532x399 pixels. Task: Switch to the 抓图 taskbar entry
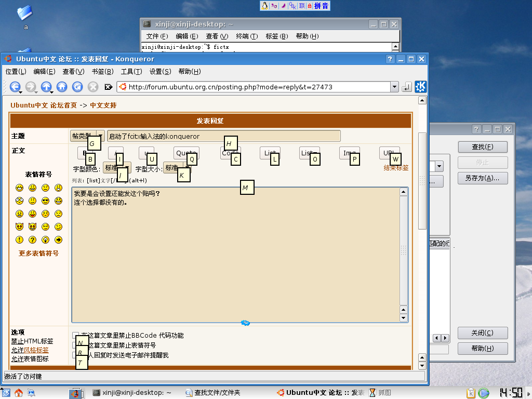tap(380, 393)
